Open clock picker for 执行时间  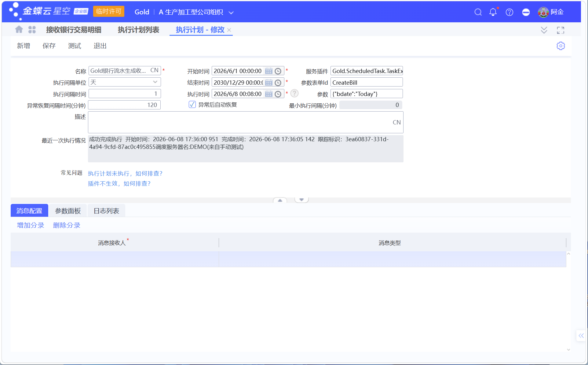[x=278, y=94]
